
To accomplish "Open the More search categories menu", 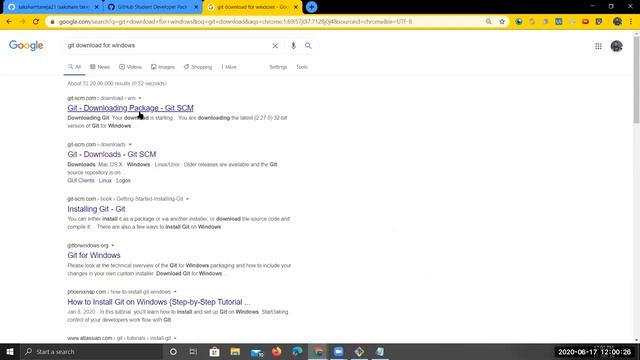I will (229, 67).
